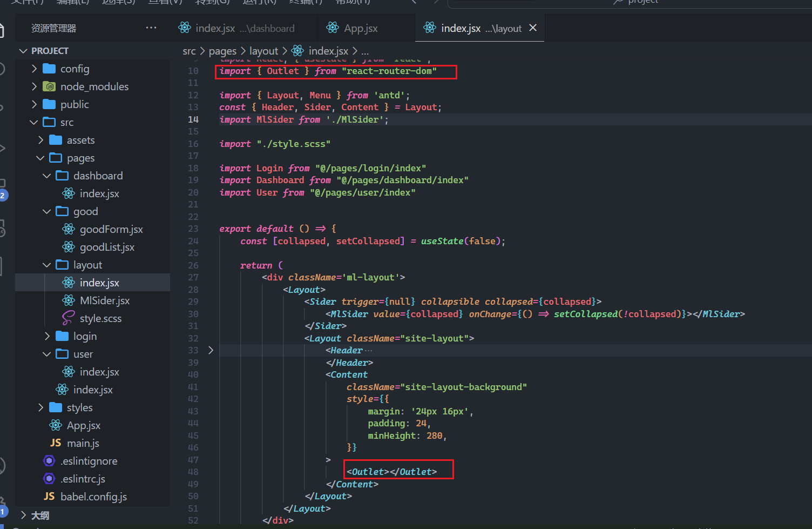Image resolution: width=812 pixels, height=529 pixels.
Task: Click the JS icon next to main.js
Action: (x=56, y=443)
